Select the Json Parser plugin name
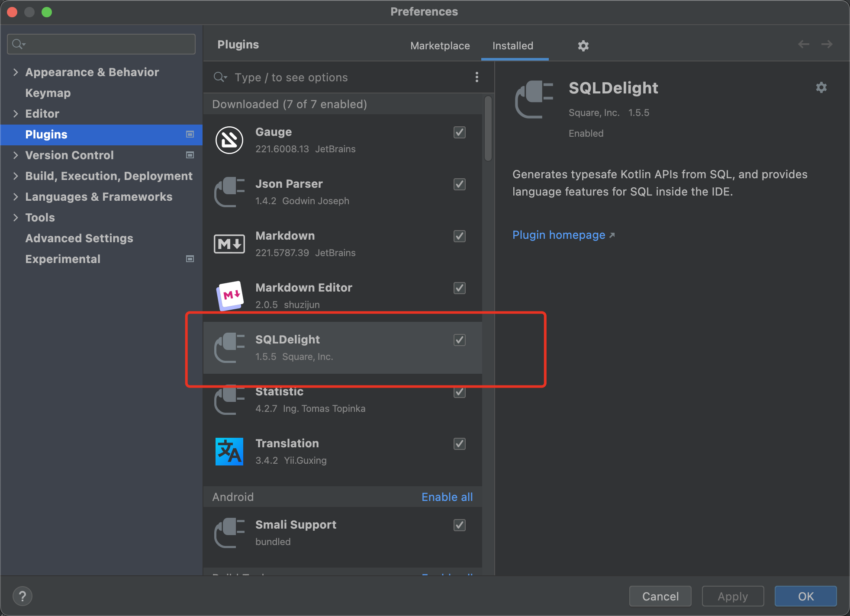Image resolution: width=850 pixels, height=616 pixels. (x=289, y=184)
